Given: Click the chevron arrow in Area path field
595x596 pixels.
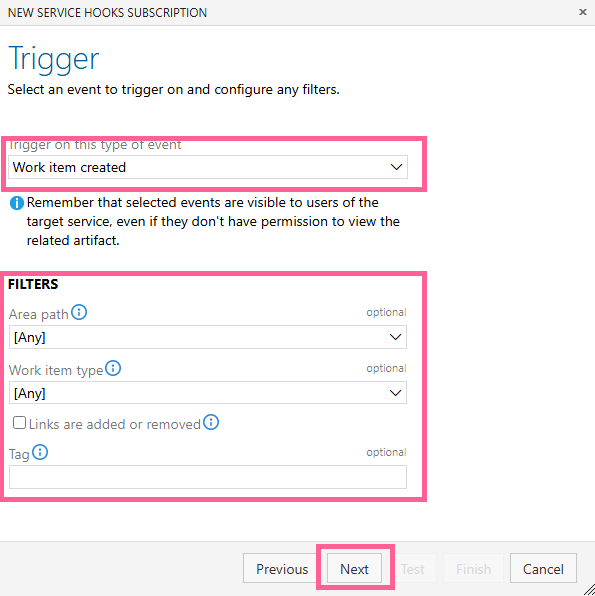Looking at the screenshot, I should click(x=395, y=337).
